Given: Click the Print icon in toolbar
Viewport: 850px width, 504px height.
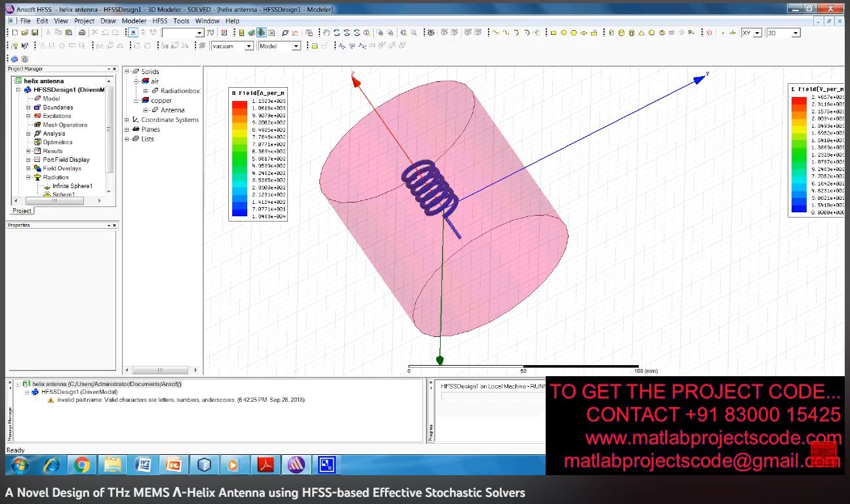Looking at the screenshot, I should point(81,33).
